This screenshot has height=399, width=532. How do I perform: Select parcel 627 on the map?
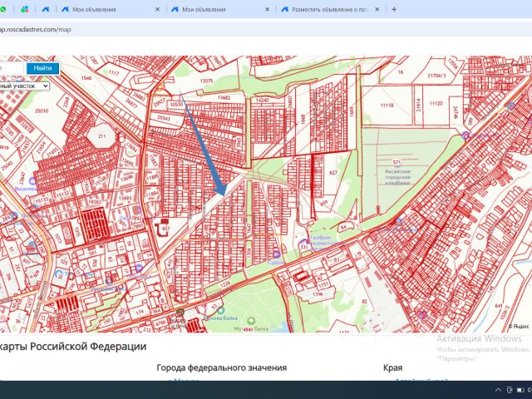(x=333, y=172)
